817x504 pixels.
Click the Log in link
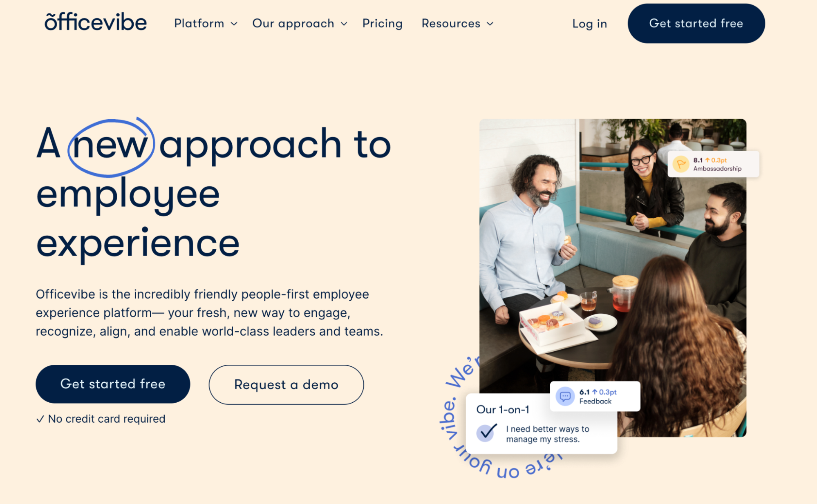(589, 24)
